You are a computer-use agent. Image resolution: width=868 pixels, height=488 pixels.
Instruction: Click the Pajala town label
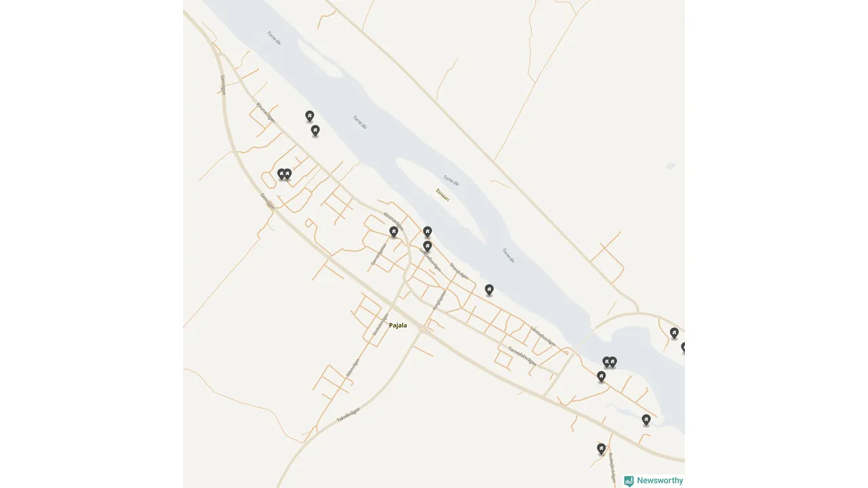coord(398,325)
